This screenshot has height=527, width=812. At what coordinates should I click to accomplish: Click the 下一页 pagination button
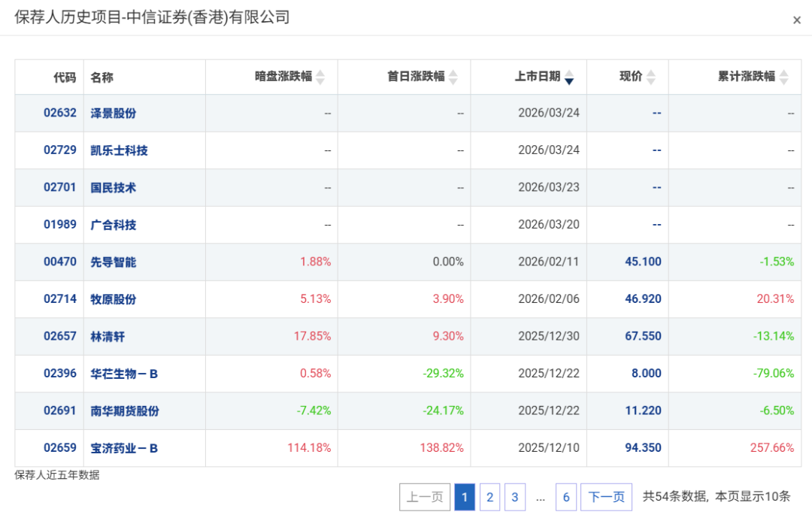click(x=606, y=497)
